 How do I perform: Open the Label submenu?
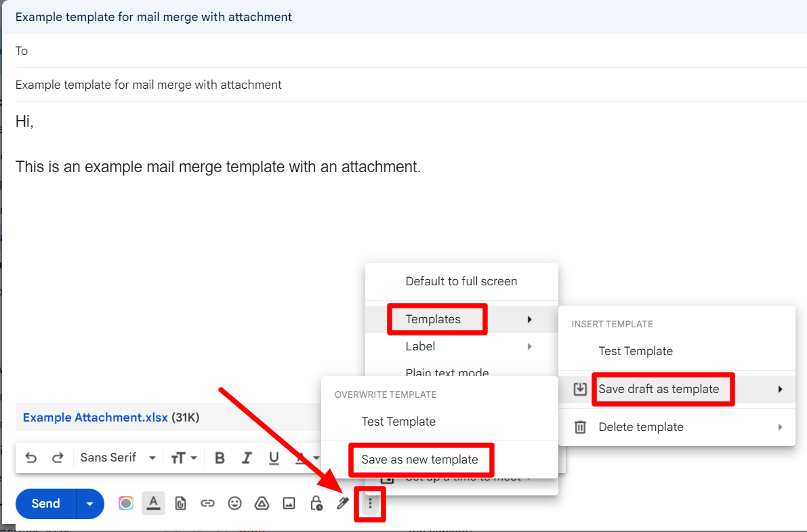tap(461, 346)
